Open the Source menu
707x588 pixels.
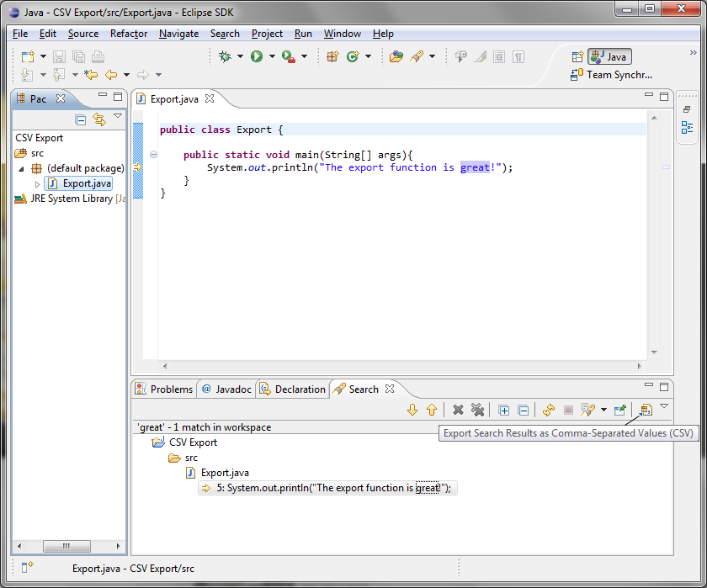coord(83,34)
